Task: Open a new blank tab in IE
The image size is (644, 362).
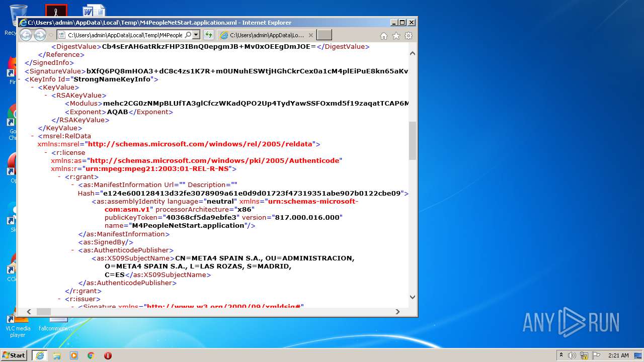Action: point(325,35)
